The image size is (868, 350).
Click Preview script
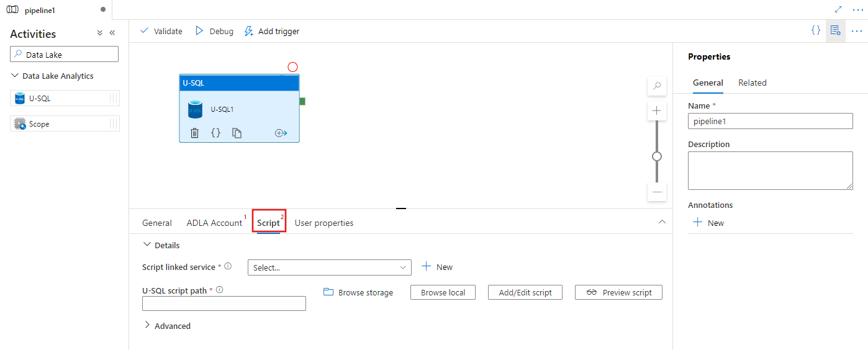(x=618, y=292)
